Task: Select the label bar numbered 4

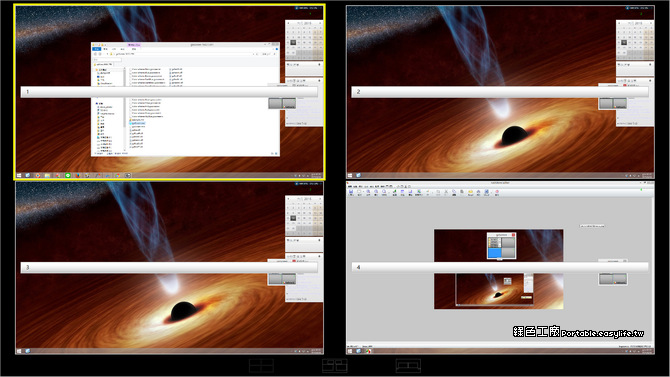Action: pos(500,267)
